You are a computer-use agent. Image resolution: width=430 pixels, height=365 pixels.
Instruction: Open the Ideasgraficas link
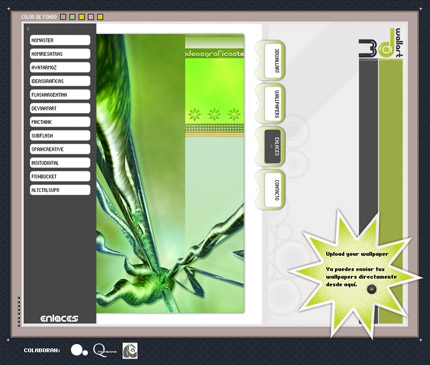(x=60, y=81)
